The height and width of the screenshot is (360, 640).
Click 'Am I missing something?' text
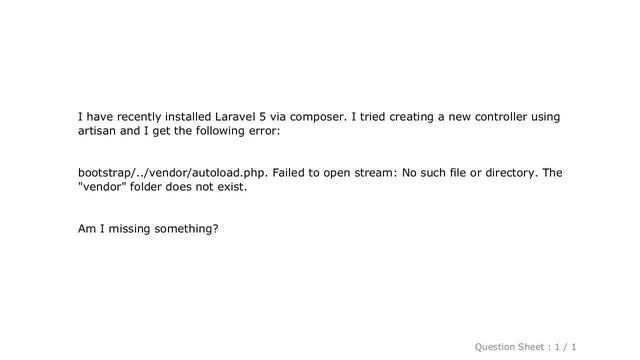click(148, 229)
